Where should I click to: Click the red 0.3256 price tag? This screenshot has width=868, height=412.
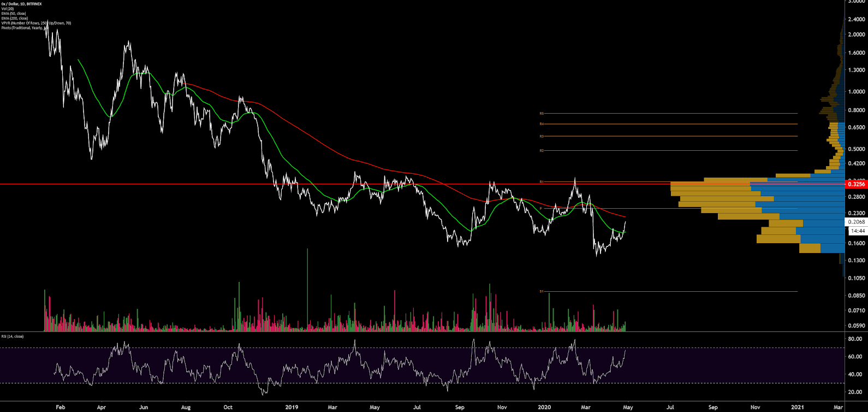click(856, 185)
